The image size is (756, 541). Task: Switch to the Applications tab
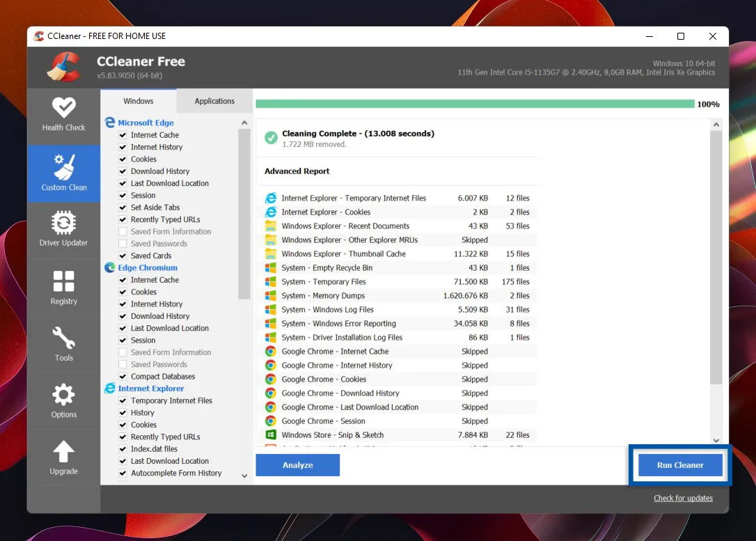click(x=214, y=101)
